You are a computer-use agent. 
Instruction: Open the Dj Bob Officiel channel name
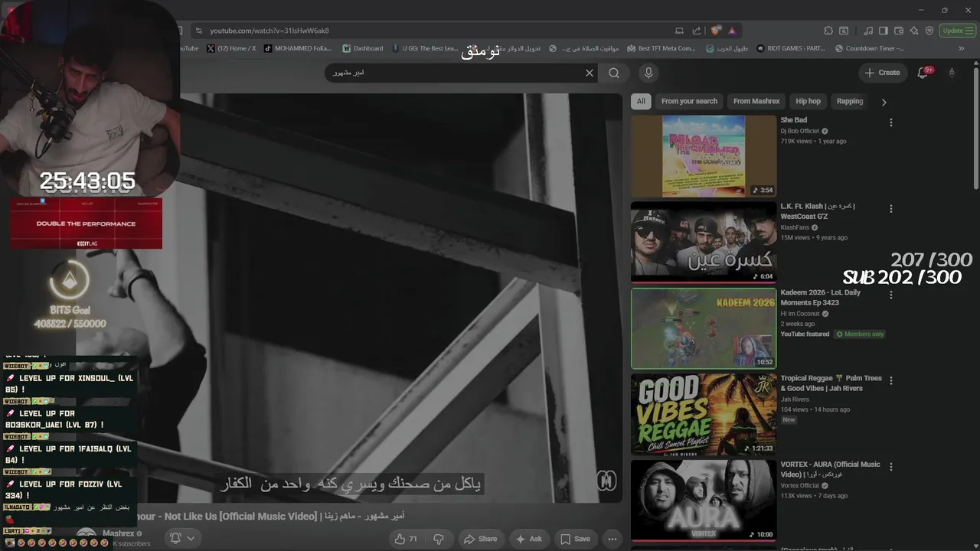(800, 131)
